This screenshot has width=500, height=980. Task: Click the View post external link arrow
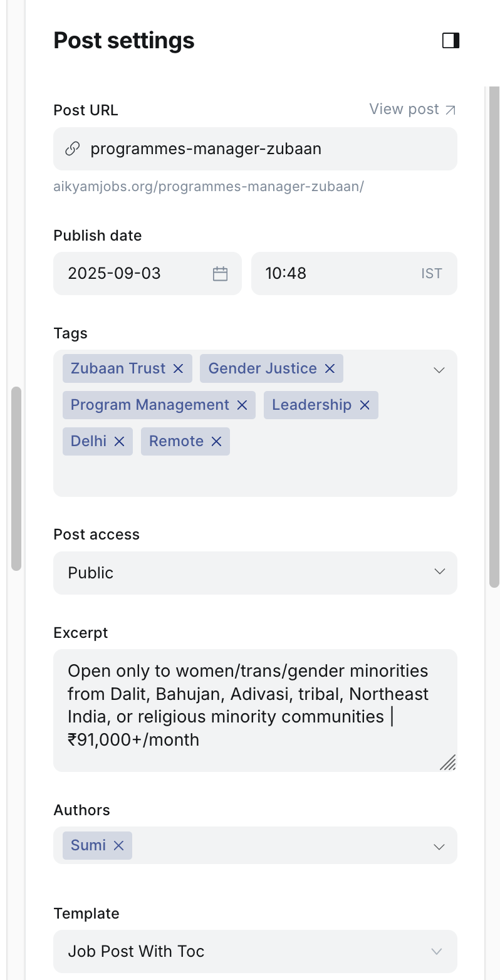click(x=451, y=109)
